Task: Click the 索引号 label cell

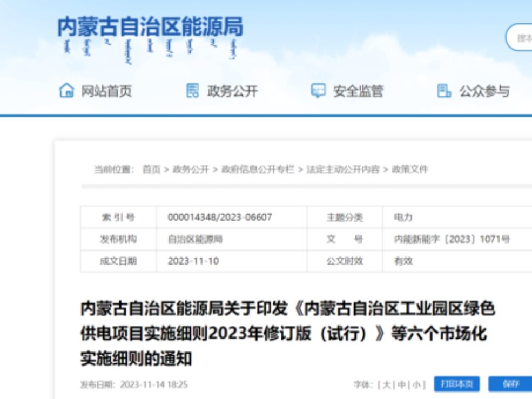Action: pos(118,217)
